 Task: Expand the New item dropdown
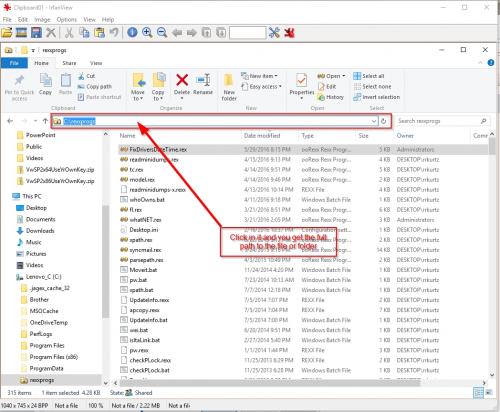click(x=259, y=76)
